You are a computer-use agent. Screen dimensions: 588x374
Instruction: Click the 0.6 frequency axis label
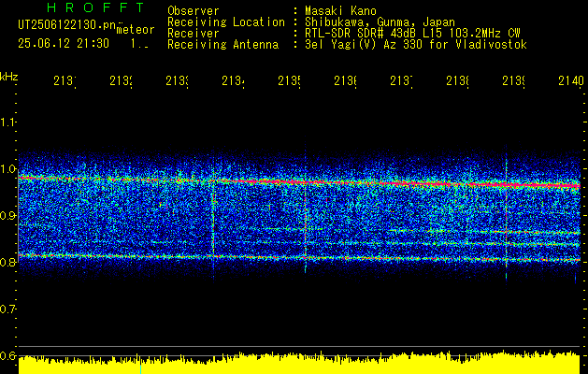[x=7, y=355]
